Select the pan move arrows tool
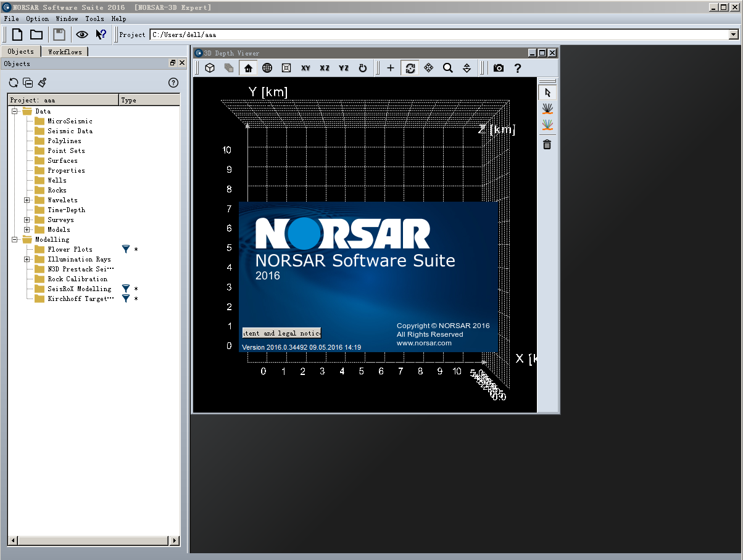The height and width of the screenshot is (560, 743). (x=429, y=68)
